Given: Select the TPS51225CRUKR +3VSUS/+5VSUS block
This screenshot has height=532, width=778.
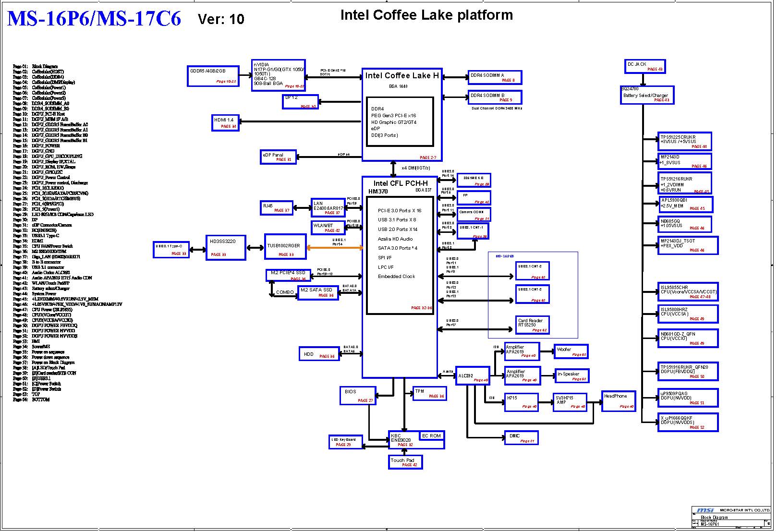Looking at the screenshot, I should click(x=684, y=141).
